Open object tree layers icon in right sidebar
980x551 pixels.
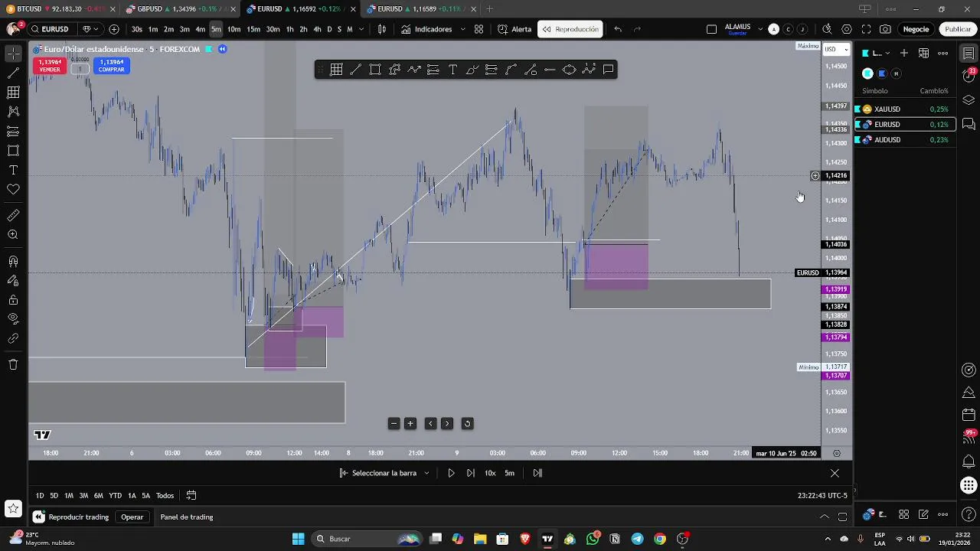969,100
